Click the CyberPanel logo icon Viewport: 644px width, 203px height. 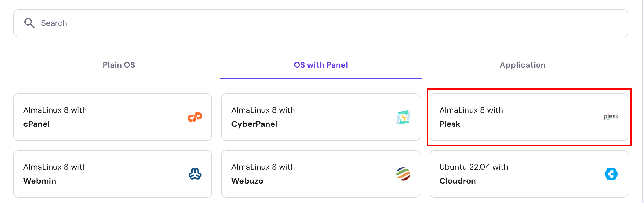pyautogui.click(x=403, y=117)
